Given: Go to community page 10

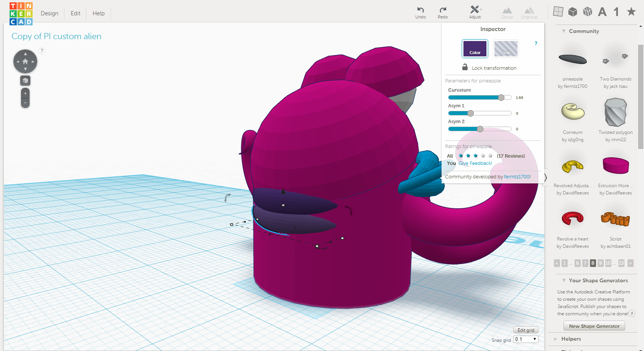Looking at the screenshot, I should point(608,263).
